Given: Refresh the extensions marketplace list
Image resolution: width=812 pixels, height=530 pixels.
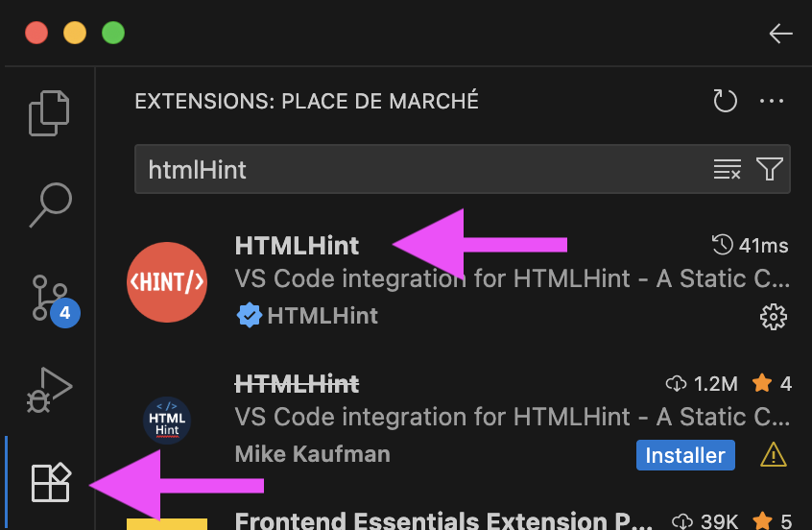Looking at the screenshot, I should point(725,101).
